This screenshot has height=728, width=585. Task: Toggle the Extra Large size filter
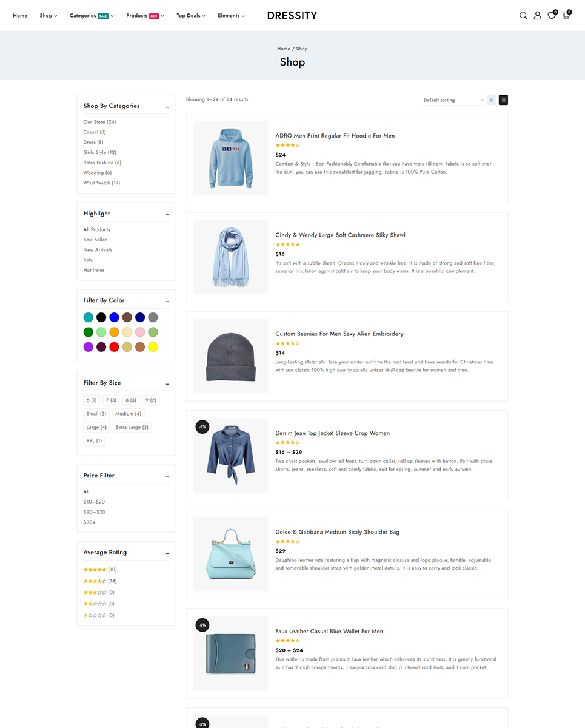tap(132, 427)
